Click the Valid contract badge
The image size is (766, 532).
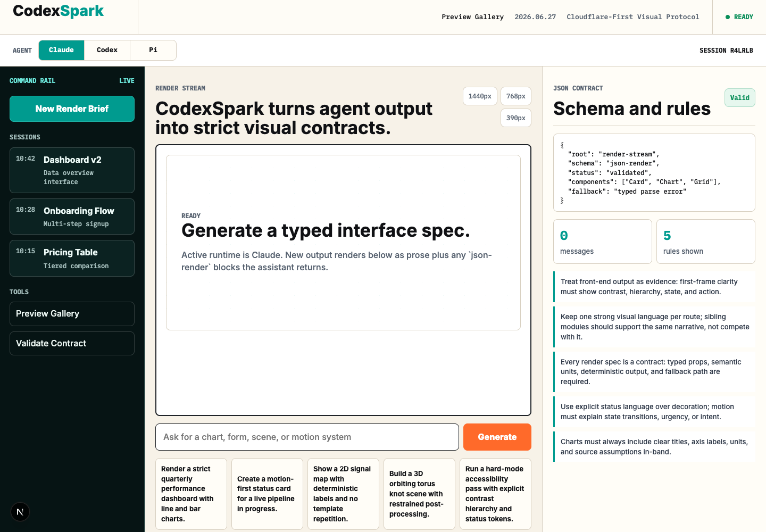tap(739, 98)
